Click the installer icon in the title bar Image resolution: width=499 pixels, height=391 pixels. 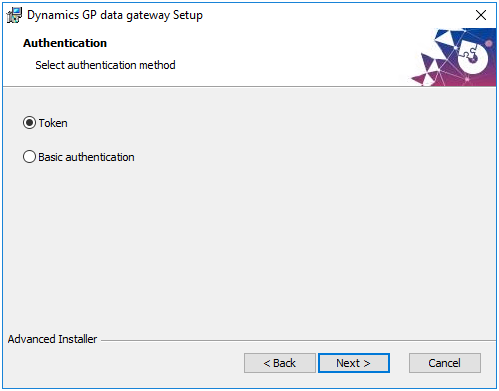[14, 15]
